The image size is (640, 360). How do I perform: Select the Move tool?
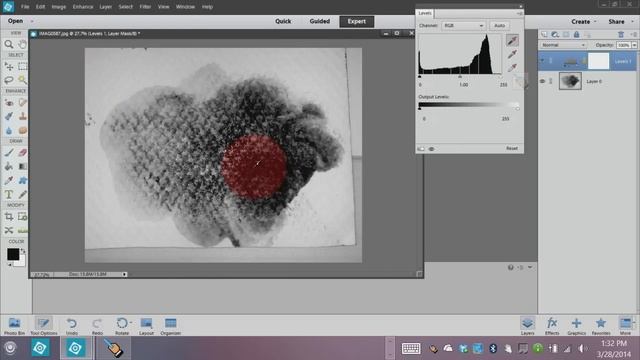pyautogui.click(x=9, y=66)
